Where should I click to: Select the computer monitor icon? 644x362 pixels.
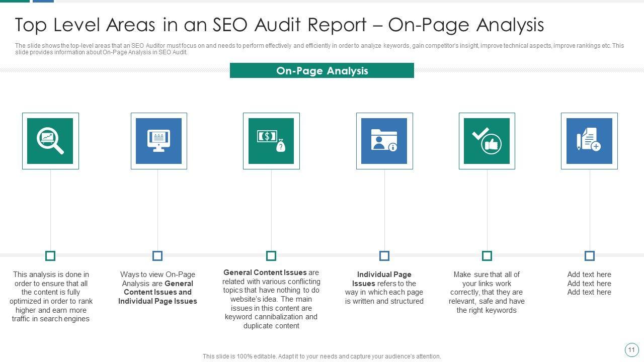click(x=158, y=141)
